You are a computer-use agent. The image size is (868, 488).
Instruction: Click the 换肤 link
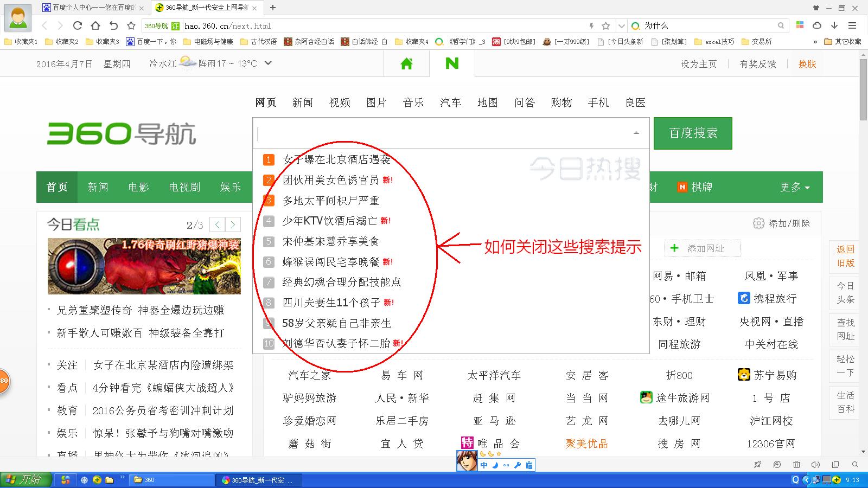pos(807,64)
